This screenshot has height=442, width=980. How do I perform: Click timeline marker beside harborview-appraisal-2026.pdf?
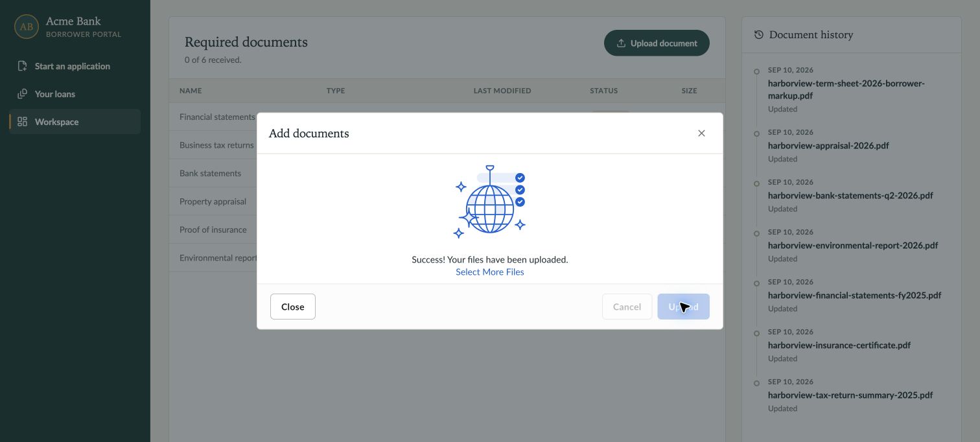tap(756, 134)
